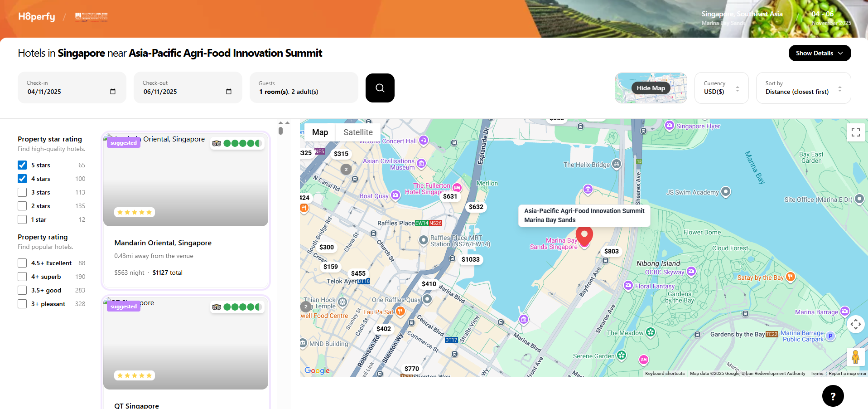The image size is (868, 409).
Task: Click the Serene Garden park marker
Action: pyautogui.click(x=622, y=355)
